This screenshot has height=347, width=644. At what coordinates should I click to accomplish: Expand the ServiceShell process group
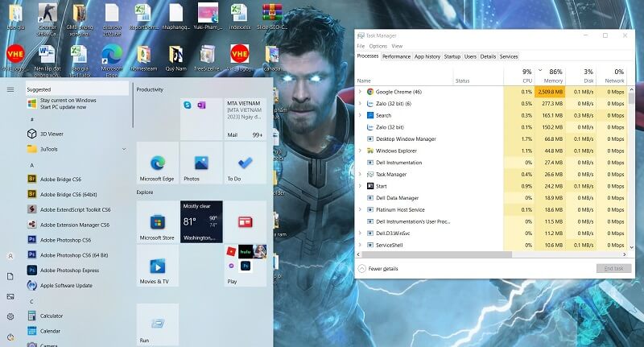coord(360,246)
